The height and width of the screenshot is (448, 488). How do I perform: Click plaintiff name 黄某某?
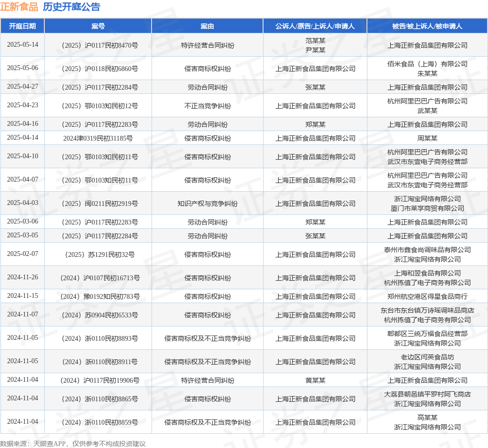(315, 380)
